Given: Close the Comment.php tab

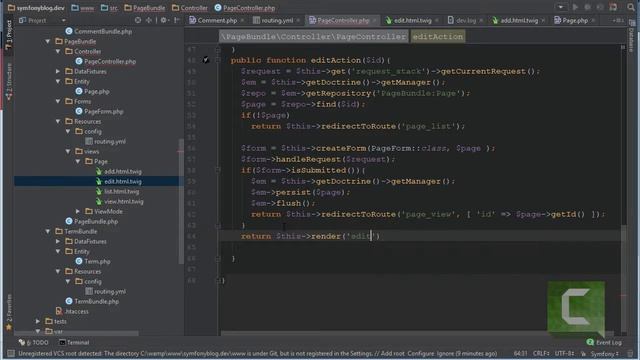Looking at the screenshot, I should [x=242, y=20].
